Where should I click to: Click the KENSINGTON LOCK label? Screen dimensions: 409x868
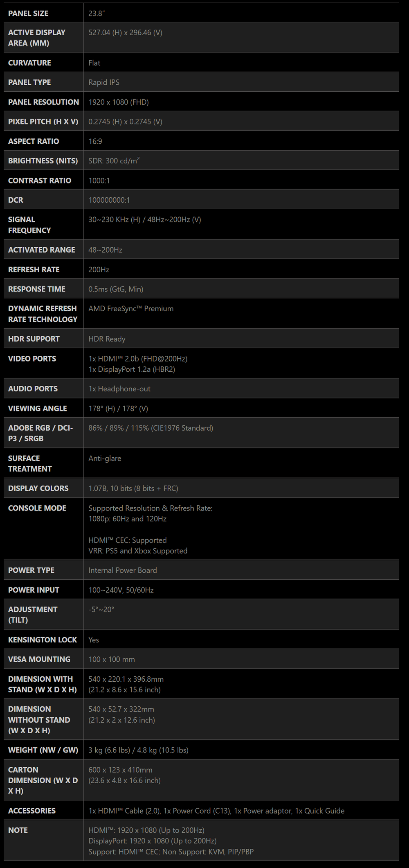(x=43, y=640)
